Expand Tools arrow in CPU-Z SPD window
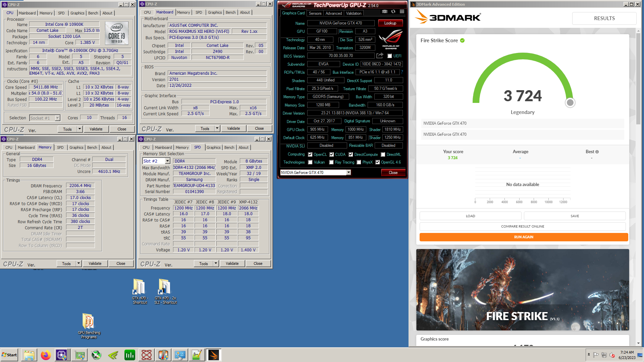644x362 pixels. click(216, 263)
